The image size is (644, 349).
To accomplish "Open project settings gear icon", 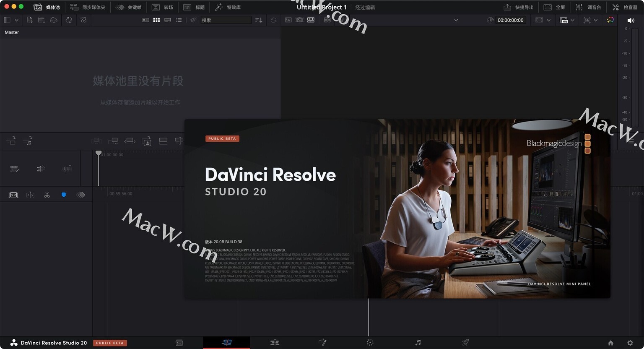I will [x=630, y=343].
